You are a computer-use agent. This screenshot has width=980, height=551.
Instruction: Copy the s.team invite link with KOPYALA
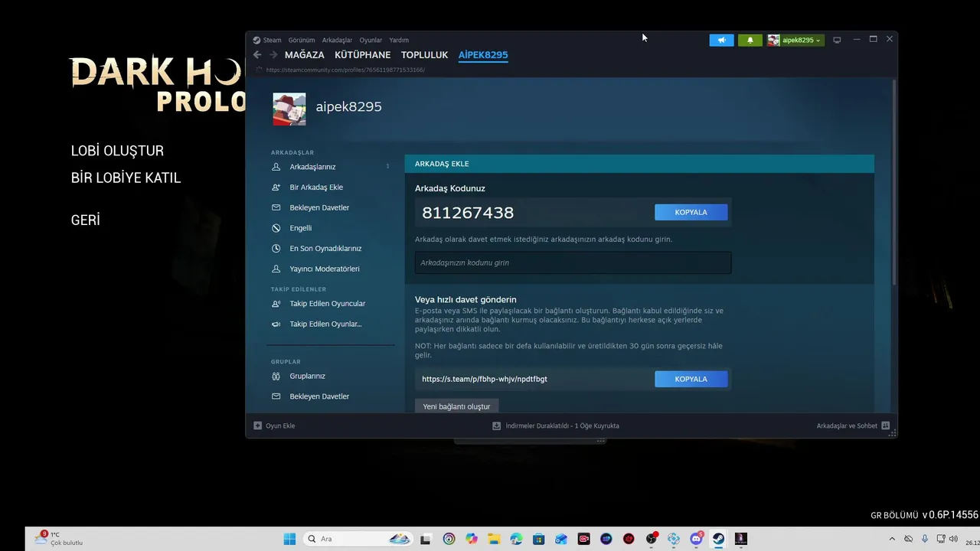coord(691,379)
